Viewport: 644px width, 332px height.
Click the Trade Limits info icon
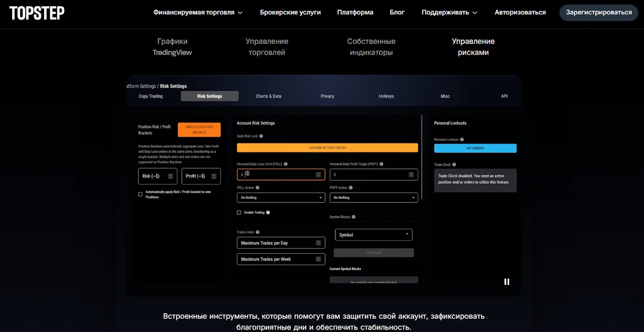258,232
